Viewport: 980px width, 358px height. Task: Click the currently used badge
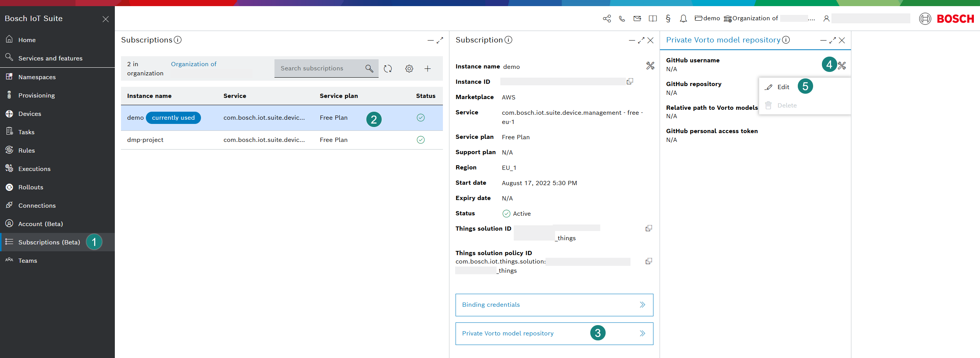[173, 118]
